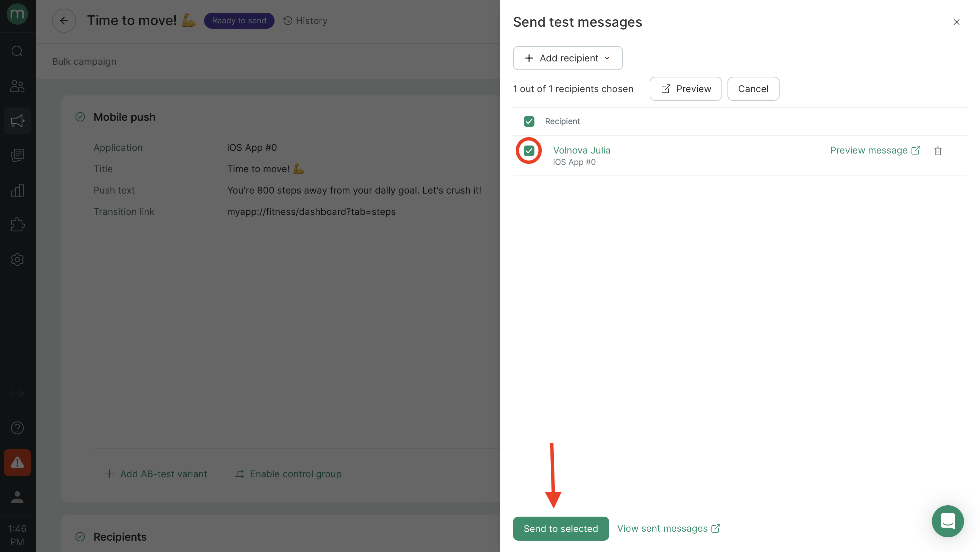This screenshot has width=980, height=552.
Task: Open the help question mark icon
Action: pos(17,428)
